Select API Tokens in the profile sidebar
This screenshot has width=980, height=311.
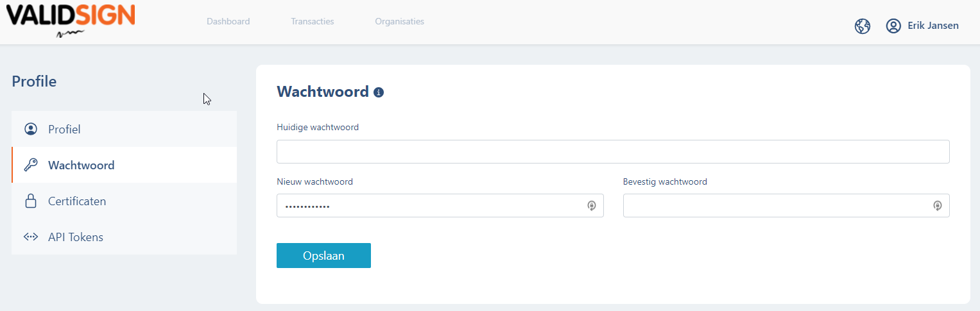(124, 237)
